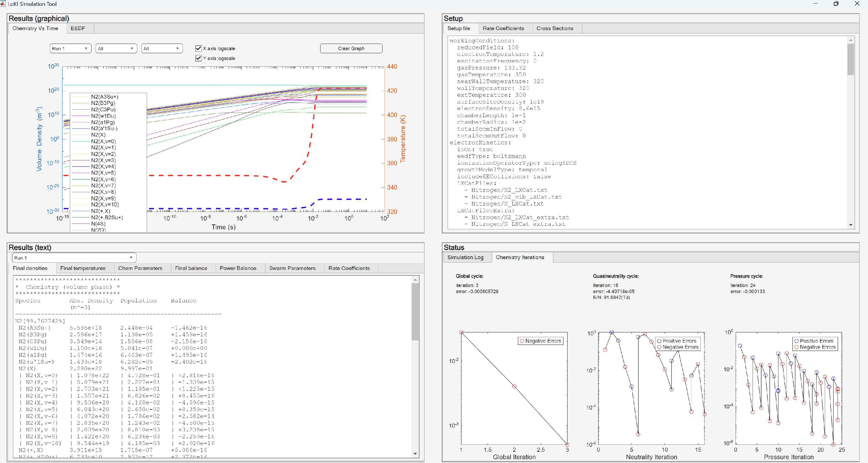Click the Final densities scrollbar thumb
This screenshot has width=868, height=463.
click(x=415, y=312)
